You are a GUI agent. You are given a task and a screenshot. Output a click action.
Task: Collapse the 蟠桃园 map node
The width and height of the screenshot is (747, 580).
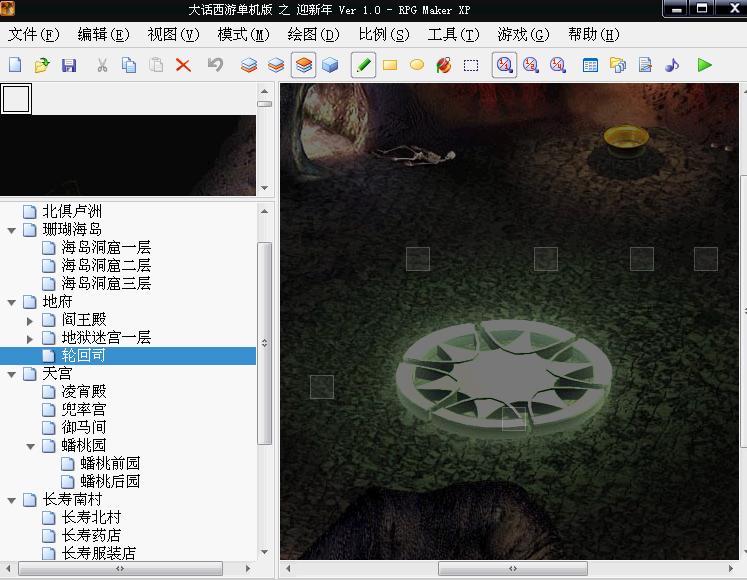(30, 447)
